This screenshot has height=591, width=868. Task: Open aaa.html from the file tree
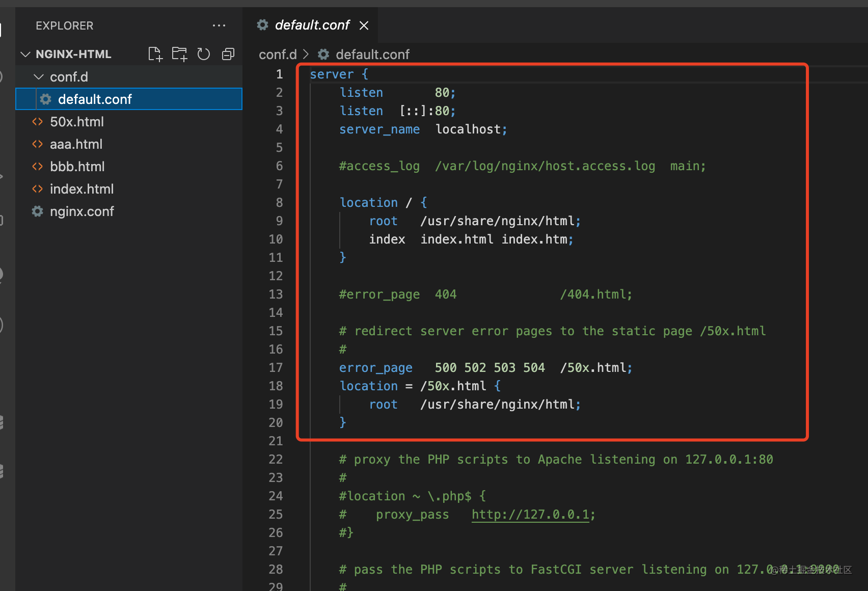point(76,144)
